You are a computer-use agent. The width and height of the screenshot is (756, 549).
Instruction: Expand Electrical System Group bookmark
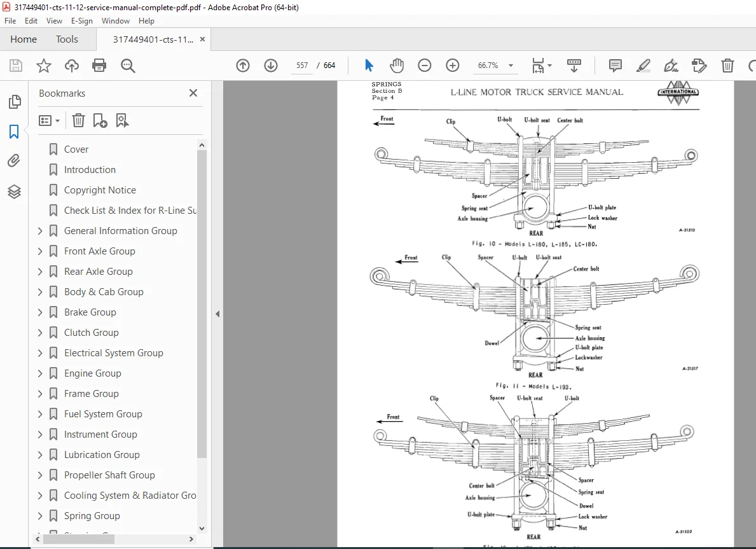point(40,353)
